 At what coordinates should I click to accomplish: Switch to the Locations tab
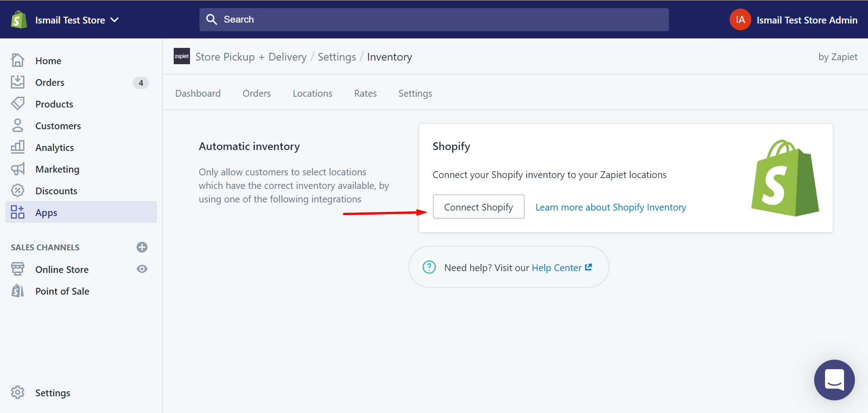click(313, 93)
